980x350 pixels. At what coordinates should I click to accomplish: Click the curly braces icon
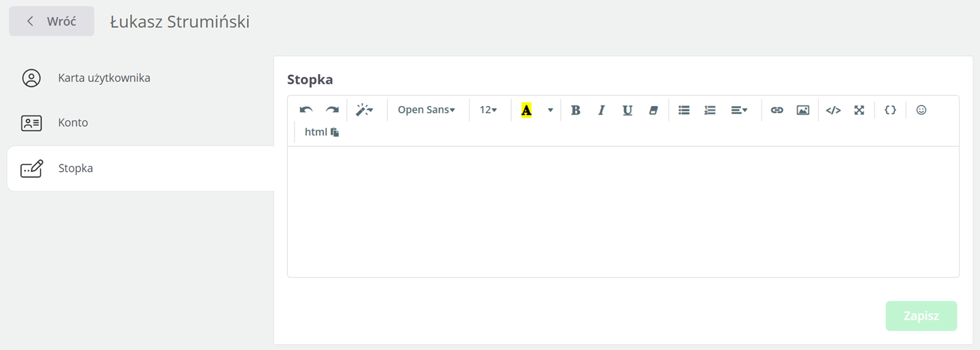tap(890, 110)
